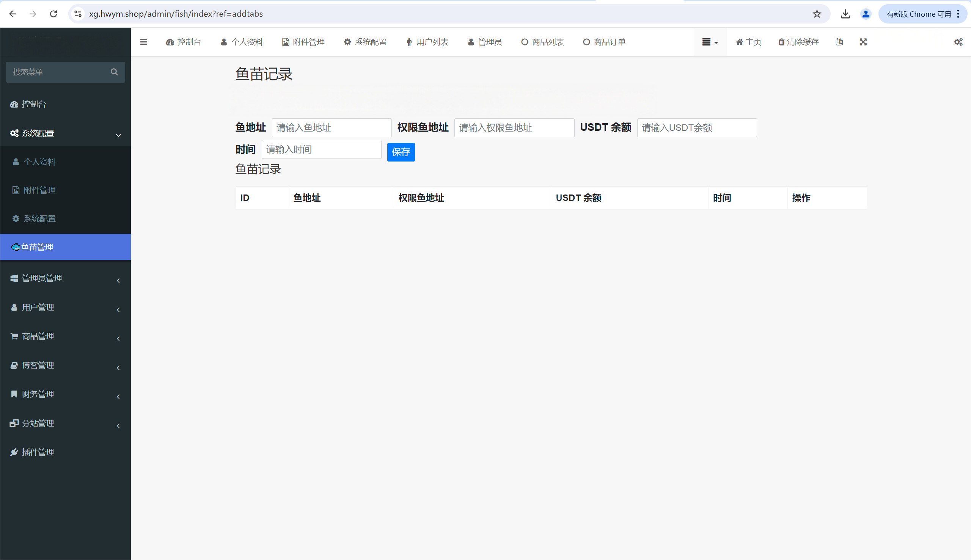Toggle the sidebar hamburger menu icon
The height and width of the screenshot is (560, 971).
(x=143, y=42)
